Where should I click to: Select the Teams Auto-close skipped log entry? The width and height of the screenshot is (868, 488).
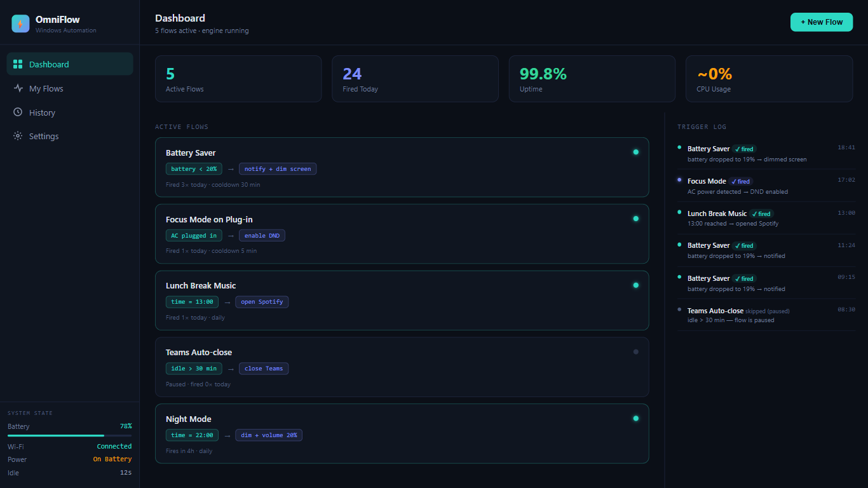[766, 315]
